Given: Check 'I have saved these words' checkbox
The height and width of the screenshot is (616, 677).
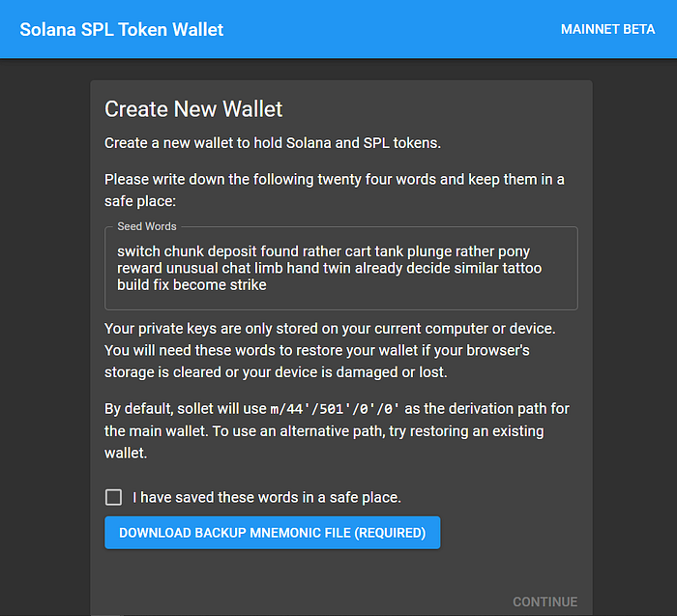Looking at the screenshot, I should (113, 497).
